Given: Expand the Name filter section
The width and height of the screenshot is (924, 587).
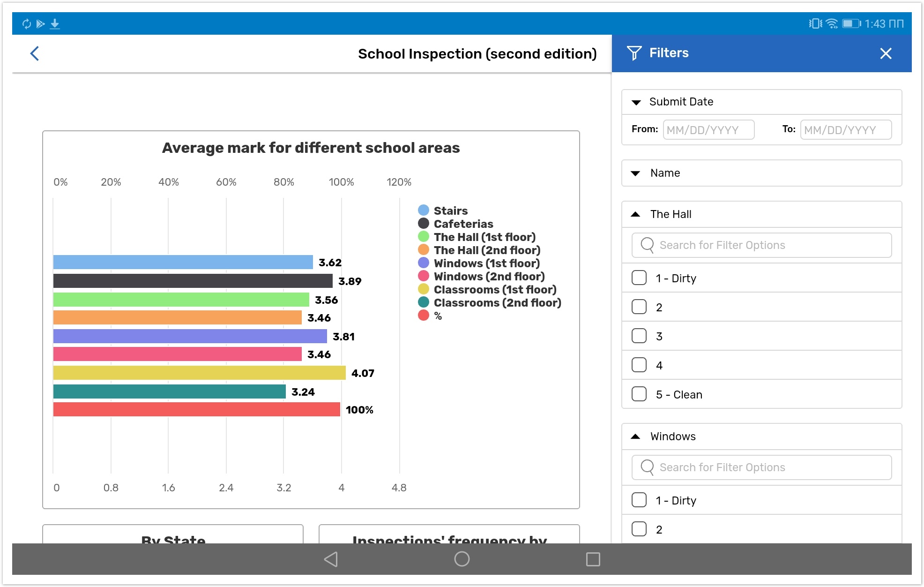Looking at the screenshot, I should (636, 173).
